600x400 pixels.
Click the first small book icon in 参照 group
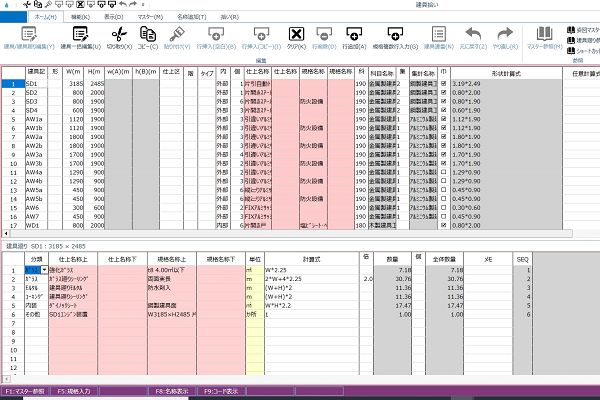coord(571,30)
